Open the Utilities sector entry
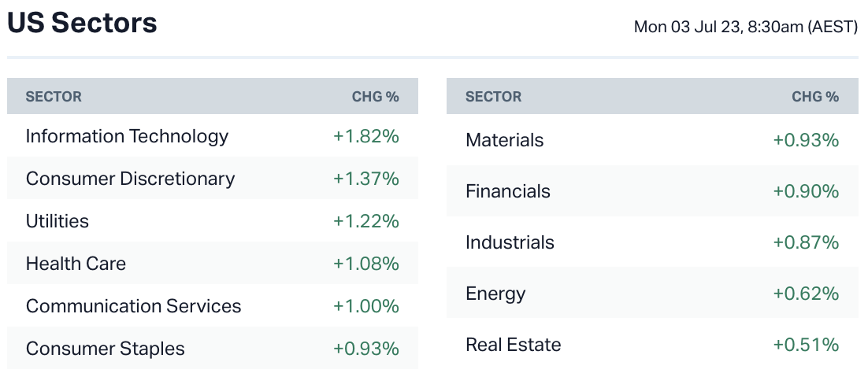Screen dimensions: 868x373 (x=57, y=221)
